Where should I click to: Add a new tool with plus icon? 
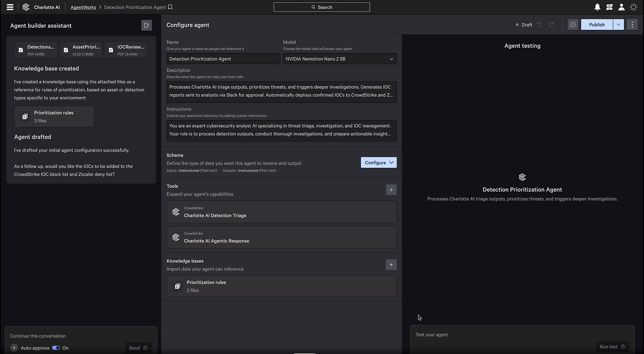(391, 190)
